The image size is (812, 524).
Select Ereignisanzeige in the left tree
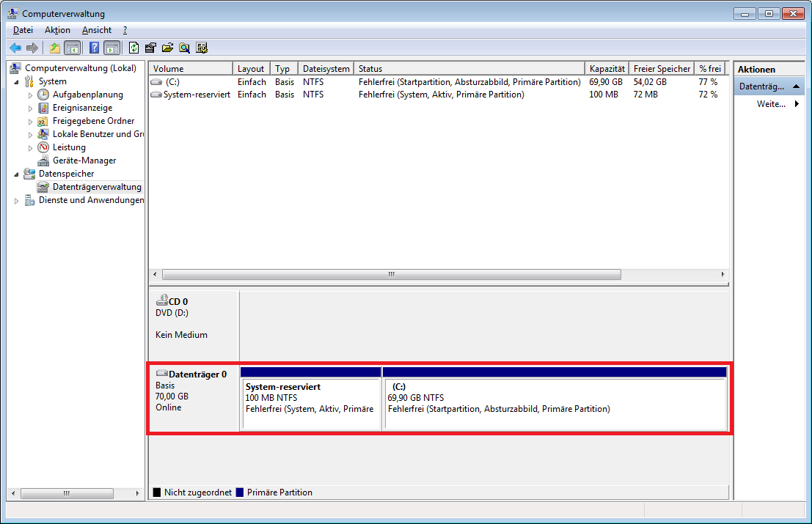point(82,108)
